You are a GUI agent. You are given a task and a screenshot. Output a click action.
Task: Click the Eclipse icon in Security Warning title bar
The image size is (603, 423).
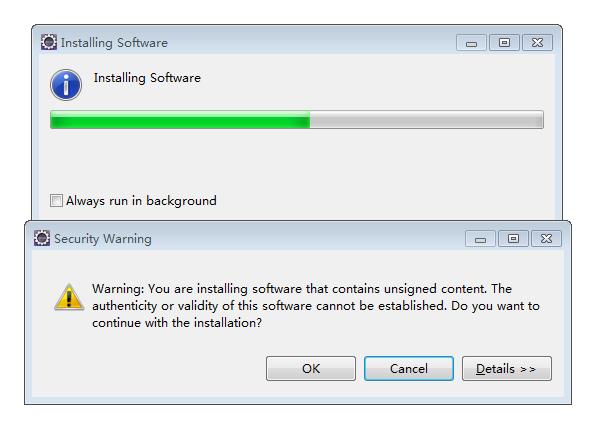pyautogui.click(x=42, y=238)
